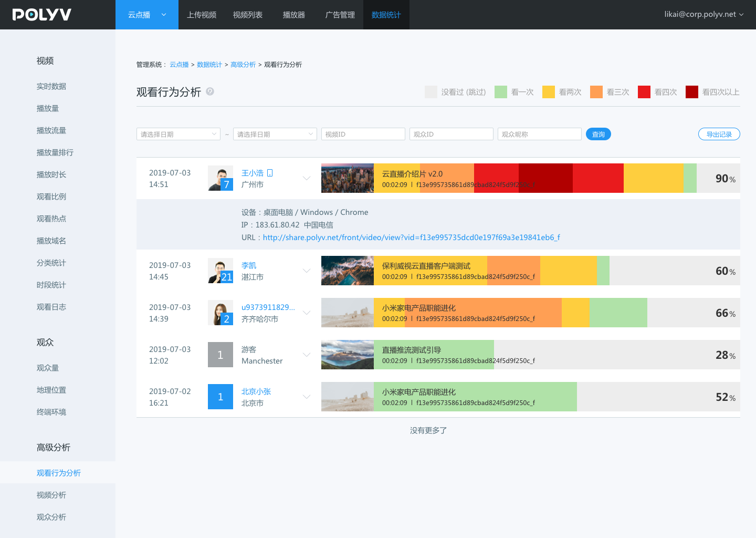Expand the 云点播 product dropdown
Image resolution: width=756 pixels, height=538 pixels.
pyautogui.click(x=147, y=15)
